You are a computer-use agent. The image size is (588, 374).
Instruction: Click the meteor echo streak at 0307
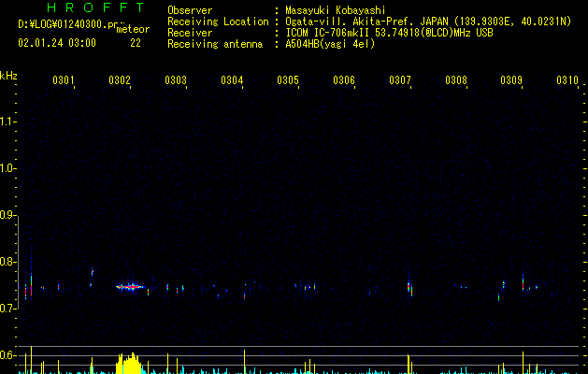click(409, 288)
